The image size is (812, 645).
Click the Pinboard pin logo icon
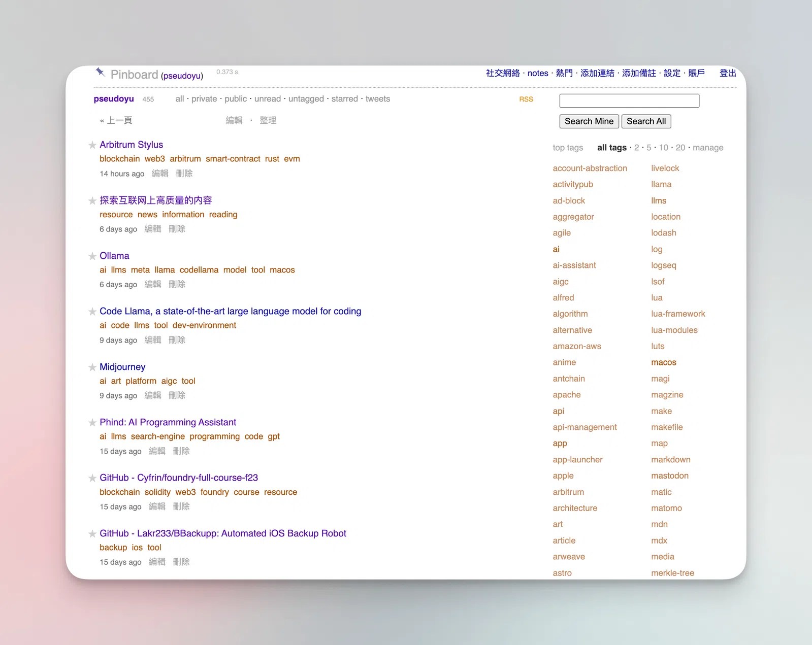coord(100,72)
